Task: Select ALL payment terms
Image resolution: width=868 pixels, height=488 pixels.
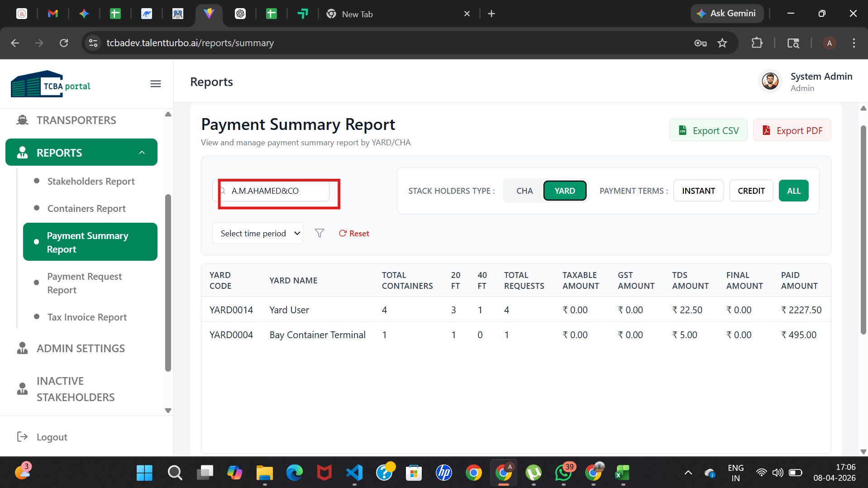Action: click(x=793, y=191)
